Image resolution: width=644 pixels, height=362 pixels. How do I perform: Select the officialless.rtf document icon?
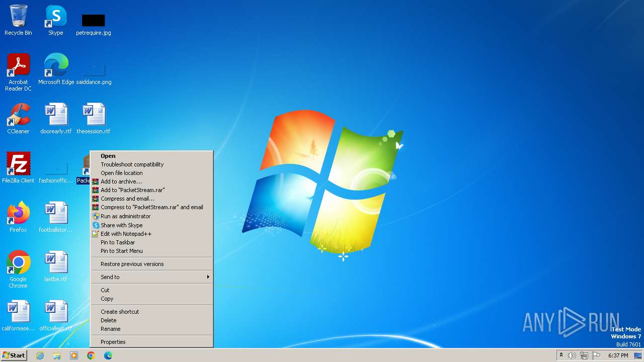tap(56, 316)
